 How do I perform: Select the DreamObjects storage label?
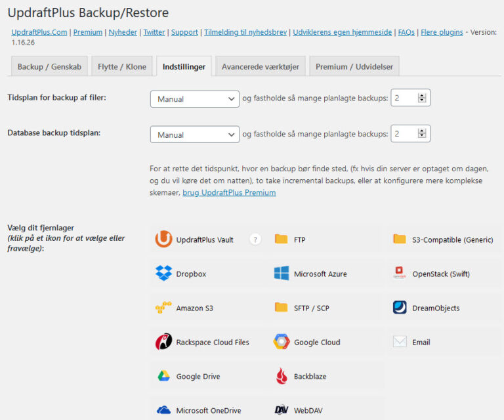click(x=436, y=308)
